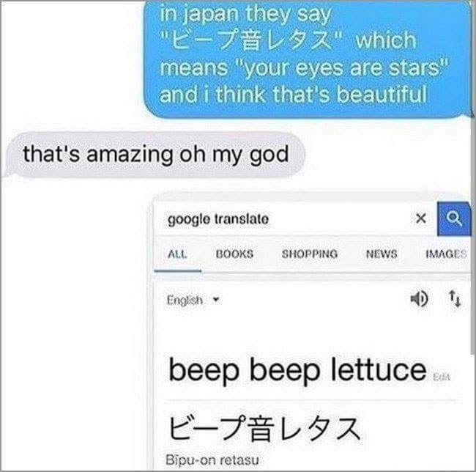
Task: Click the Japanese text ビープ音レタス result
Action: (264, 428)
